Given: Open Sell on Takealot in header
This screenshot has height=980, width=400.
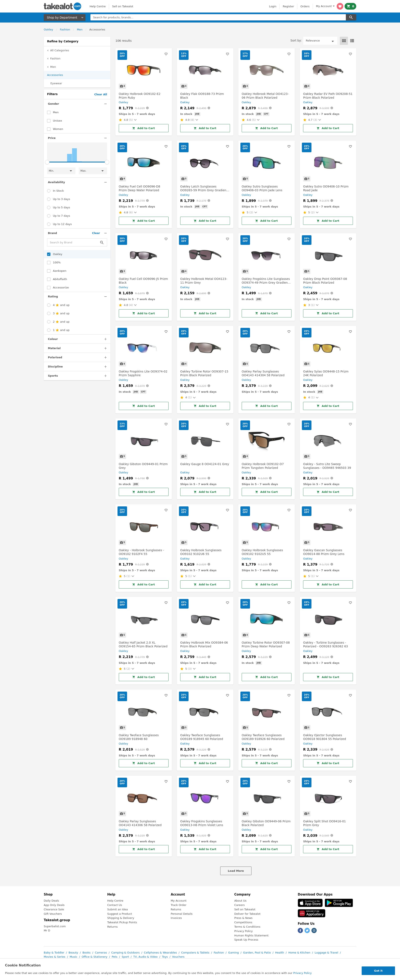Looking at the screenshot, I should pos(123,6).
